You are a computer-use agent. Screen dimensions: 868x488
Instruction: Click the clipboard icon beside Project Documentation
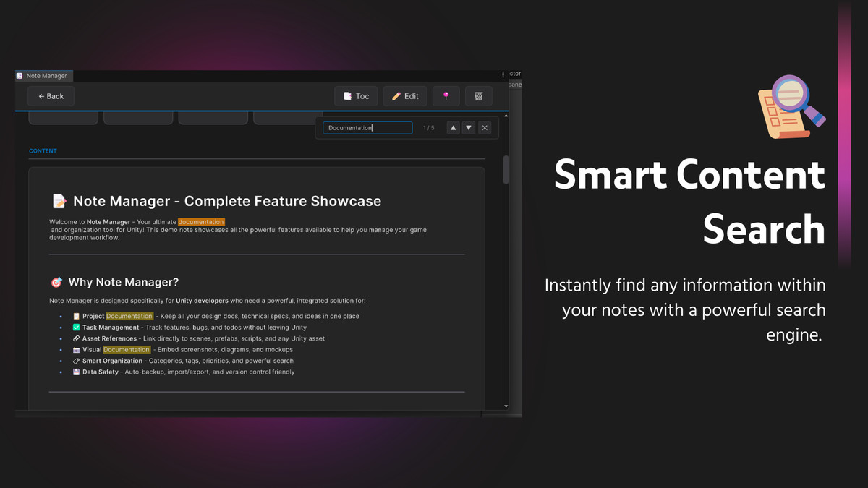pos(76,316)
